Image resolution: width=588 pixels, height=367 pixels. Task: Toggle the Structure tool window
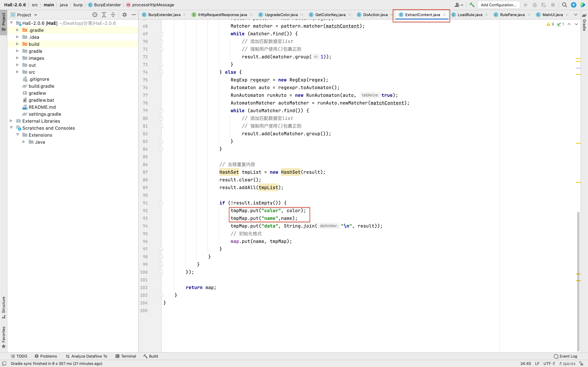pyautogui.click(x=4, y=307)
